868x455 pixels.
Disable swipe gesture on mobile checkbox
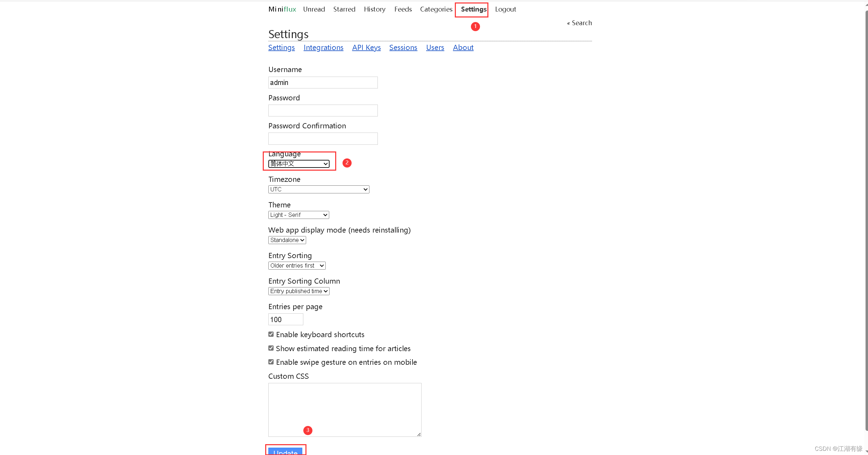pyautogui.click(x=271, y=362)
